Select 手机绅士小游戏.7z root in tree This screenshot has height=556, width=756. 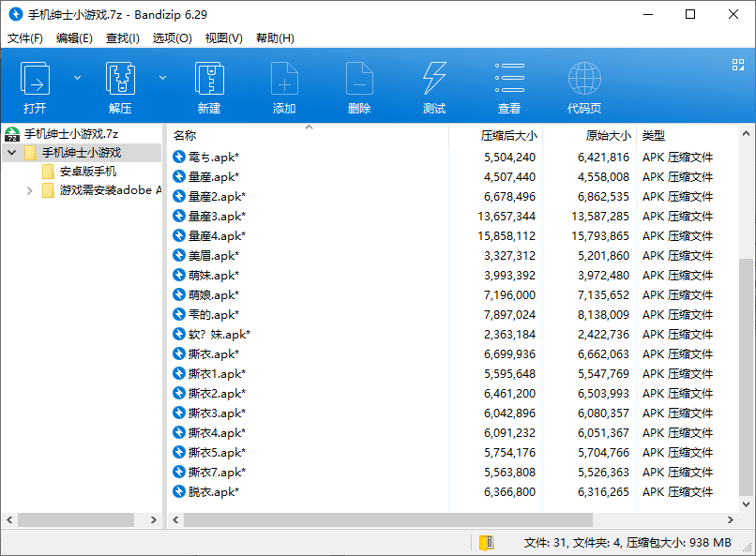[71, 133]
